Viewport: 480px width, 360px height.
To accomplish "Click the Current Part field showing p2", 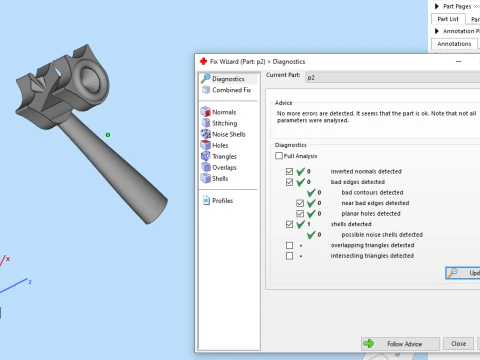I will coord(393,77).
